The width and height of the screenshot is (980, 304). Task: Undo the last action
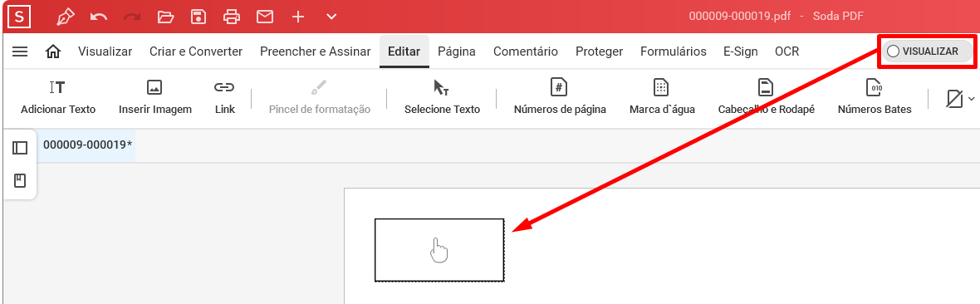(99, 17)
